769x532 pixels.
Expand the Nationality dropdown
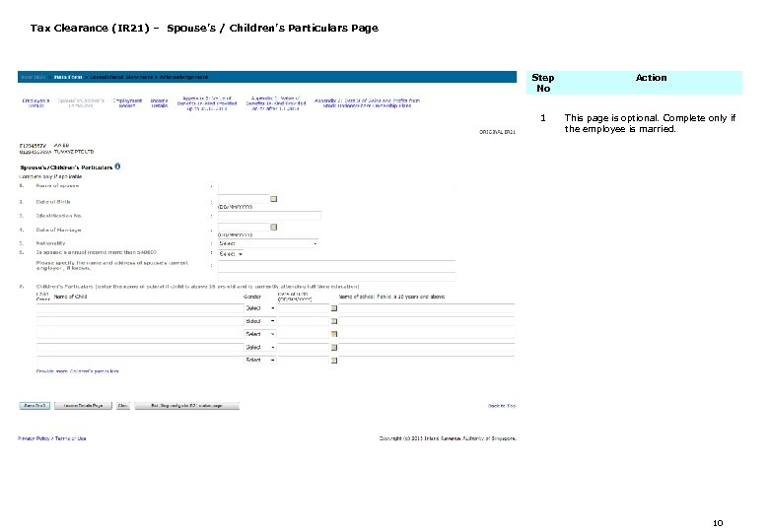(x=268, y=243)
